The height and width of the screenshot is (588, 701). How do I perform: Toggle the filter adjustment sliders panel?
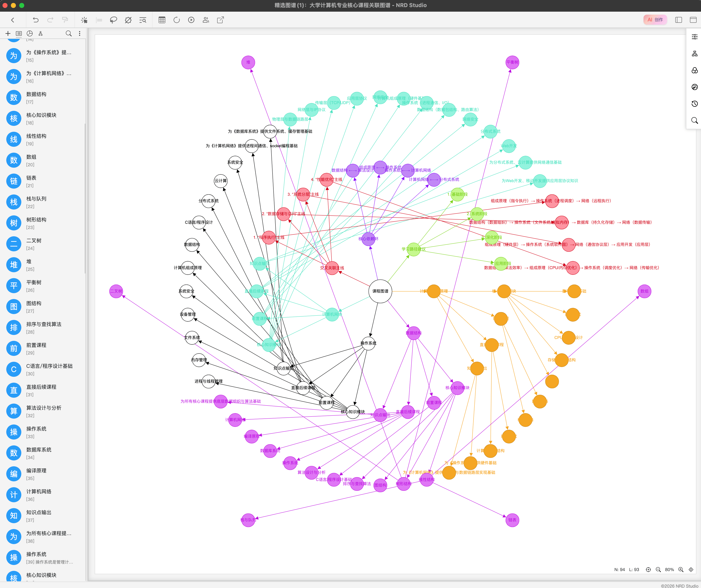click(x=694, y=37)
